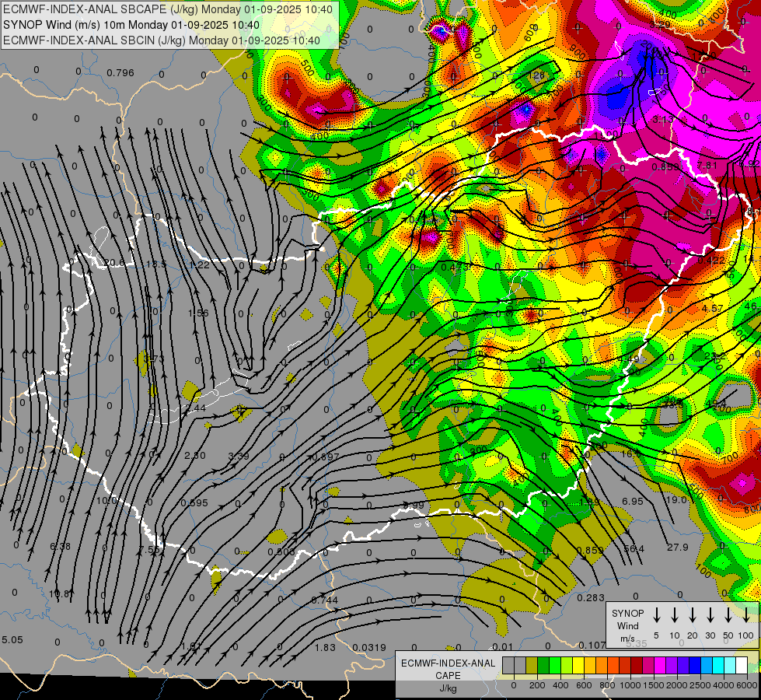Click the 5 m/s wind arrow in legend
Viewport: 761px width, 700px height.
pos(657,615)
